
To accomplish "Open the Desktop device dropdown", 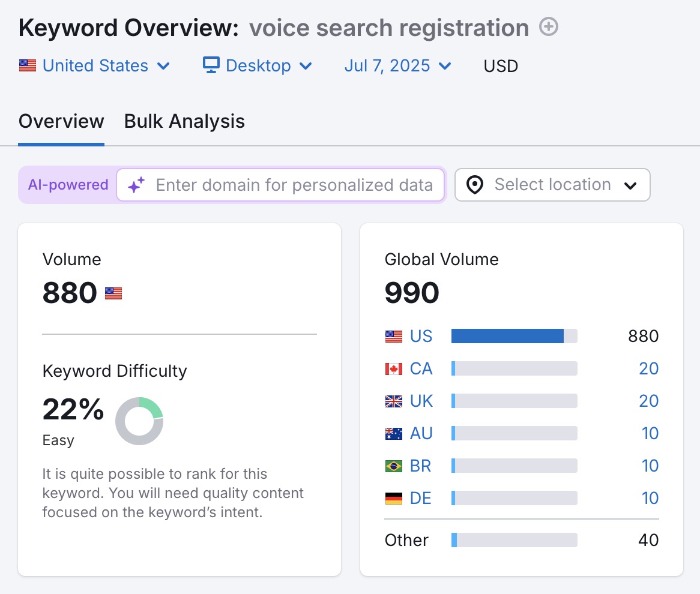I will pos(256,66).
